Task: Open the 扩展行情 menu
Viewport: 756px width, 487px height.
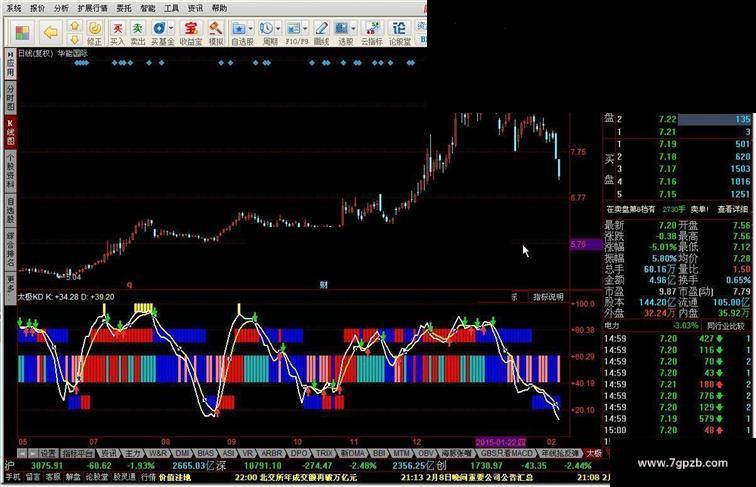Action: coord(93,8)
